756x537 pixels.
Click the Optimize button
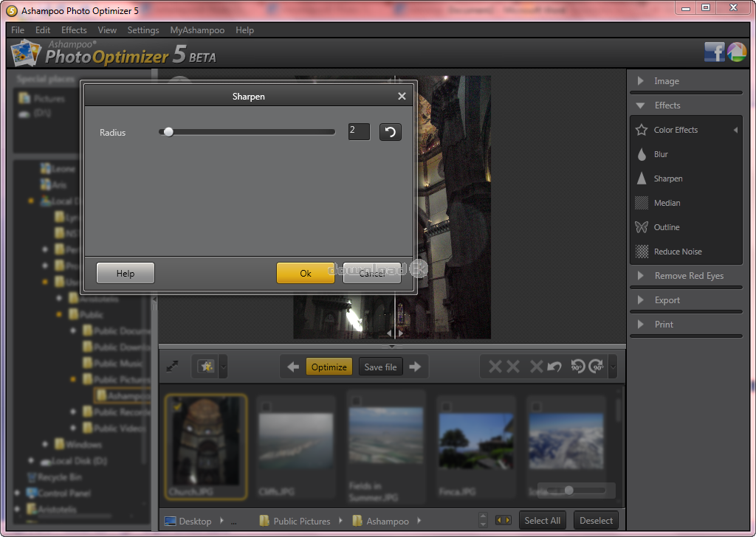(x=329, y=367)
